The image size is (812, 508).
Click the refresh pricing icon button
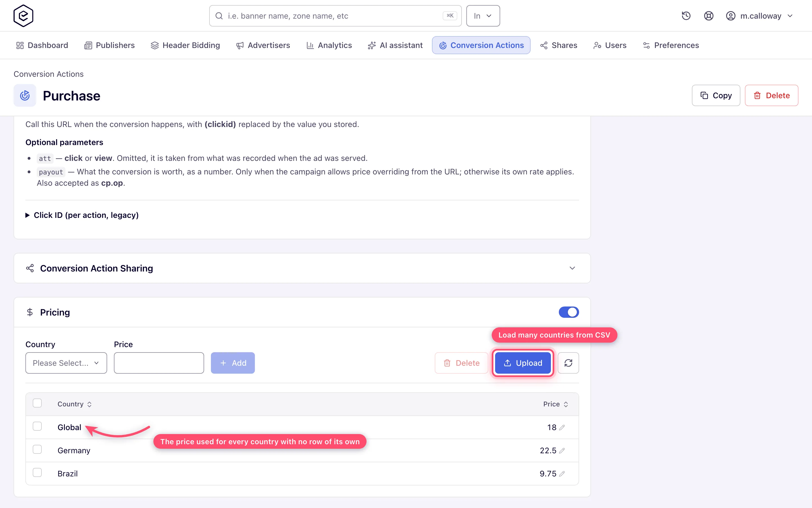568,363
